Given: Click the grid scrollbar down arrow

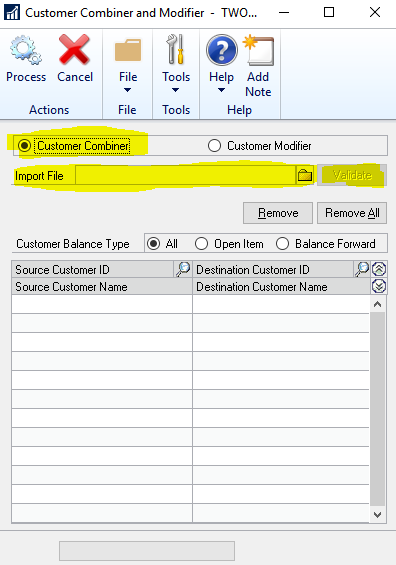Looking at the screenshot, I should pyautogui.click(x=377, y=515).
